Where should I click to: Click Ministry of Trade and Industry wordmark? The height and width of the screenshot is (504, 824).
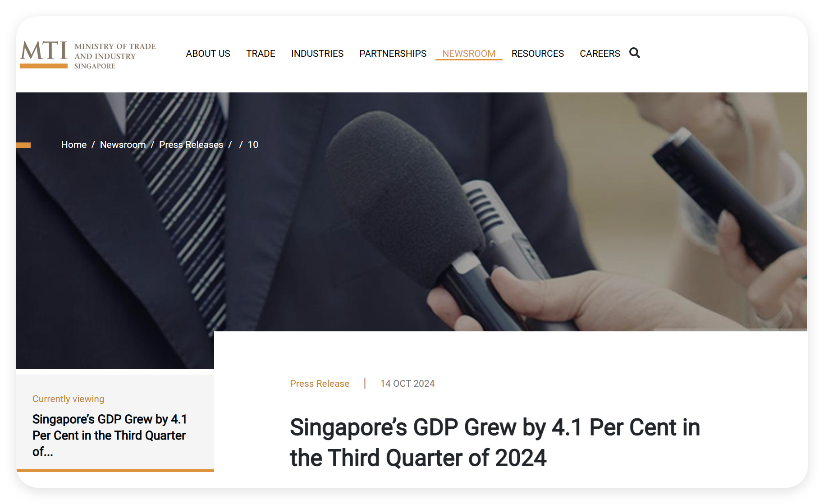coord(115,56)
